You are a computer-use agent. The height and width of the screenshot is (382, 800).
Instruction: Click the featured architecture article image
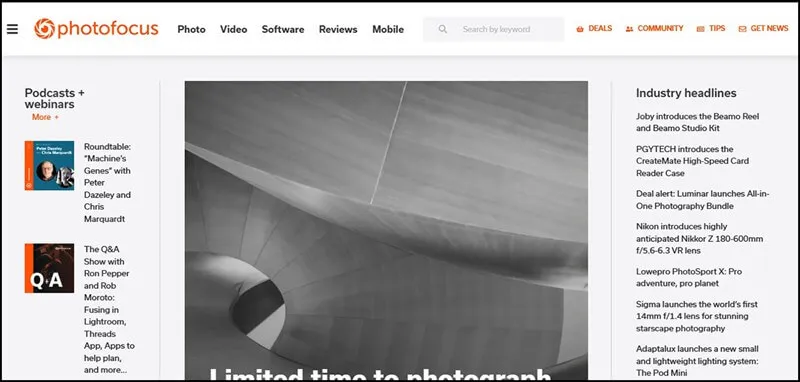pyautogui.click(x=386, y=230)
